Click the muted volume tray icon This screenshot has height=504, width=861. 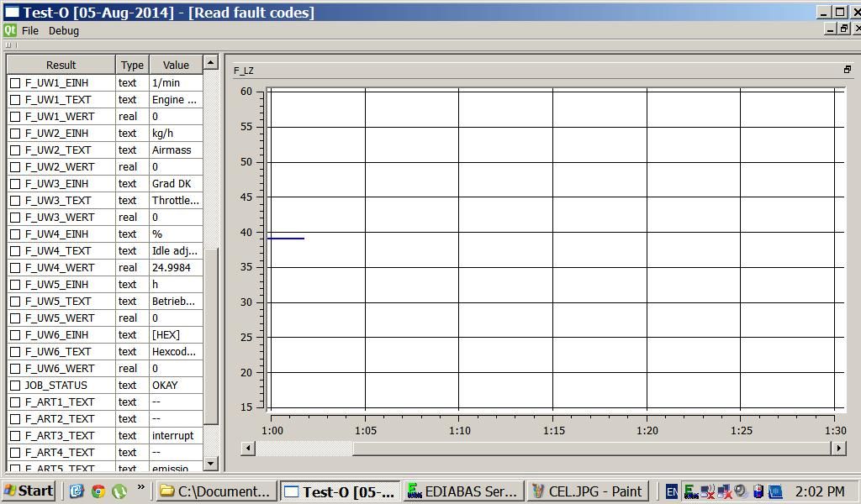coord(707,491)
